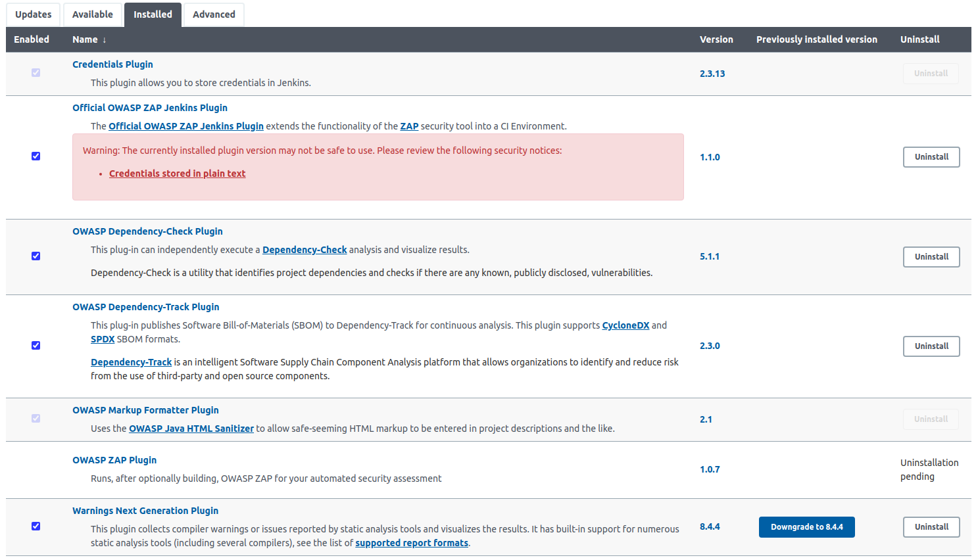Click version 5.1.1 link

point(710,256)
